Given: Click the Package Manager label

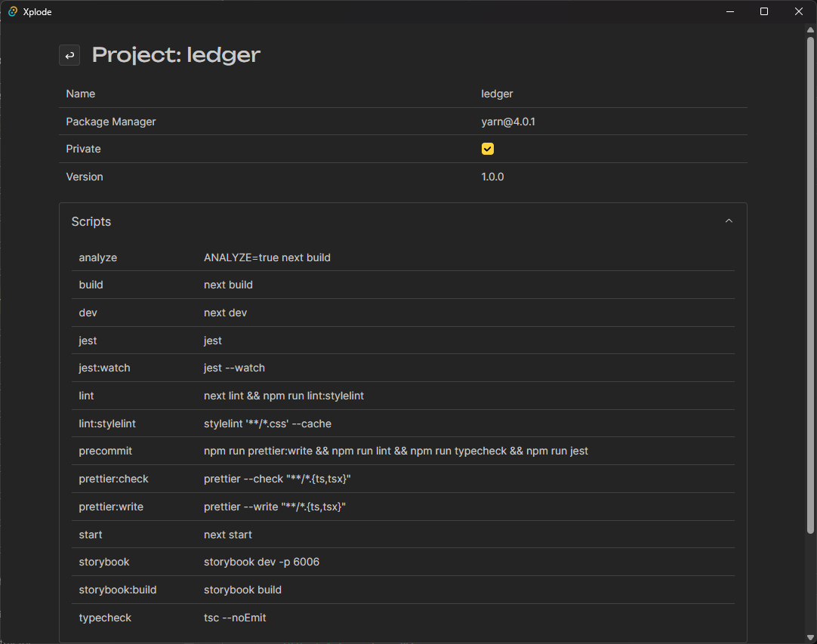Looking at the screenshot, I should [111, 122].
